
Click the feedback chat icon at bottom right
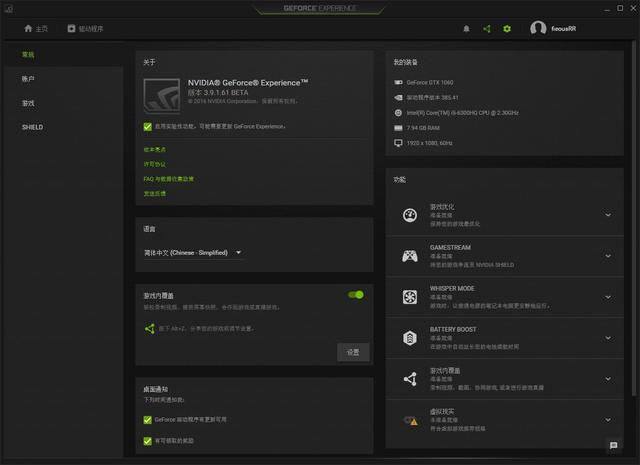tap(613, 445)
